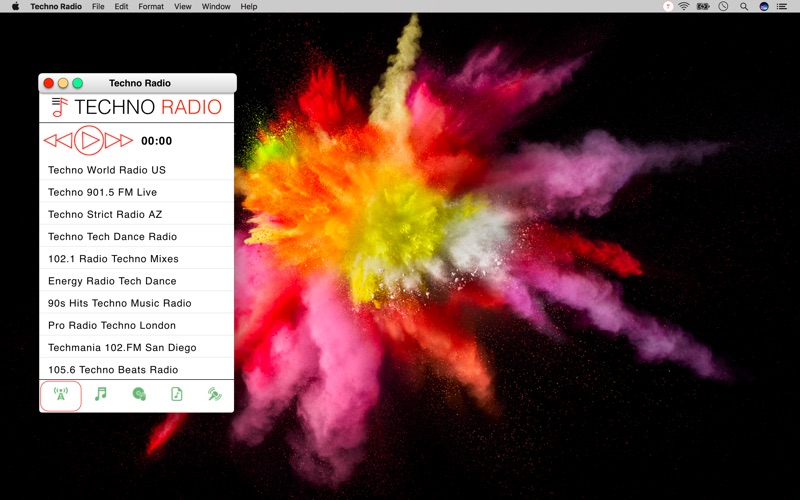800x500 pixels.
Task: Open the Techno Radio application menu
Action: [x=56, y=6]
